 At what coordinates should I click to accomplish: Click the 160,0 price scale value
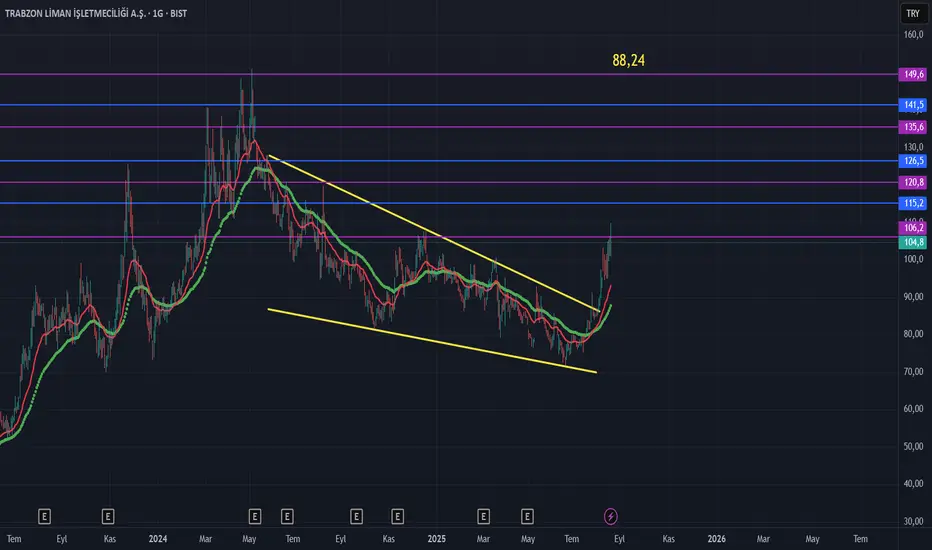click(914, 34)
